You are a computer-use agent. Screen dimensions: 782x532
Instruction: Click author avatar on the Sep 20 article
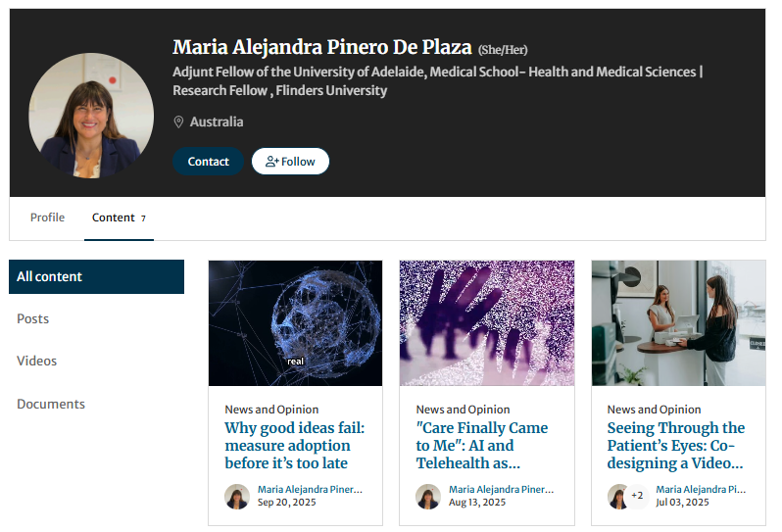(237, 496)
